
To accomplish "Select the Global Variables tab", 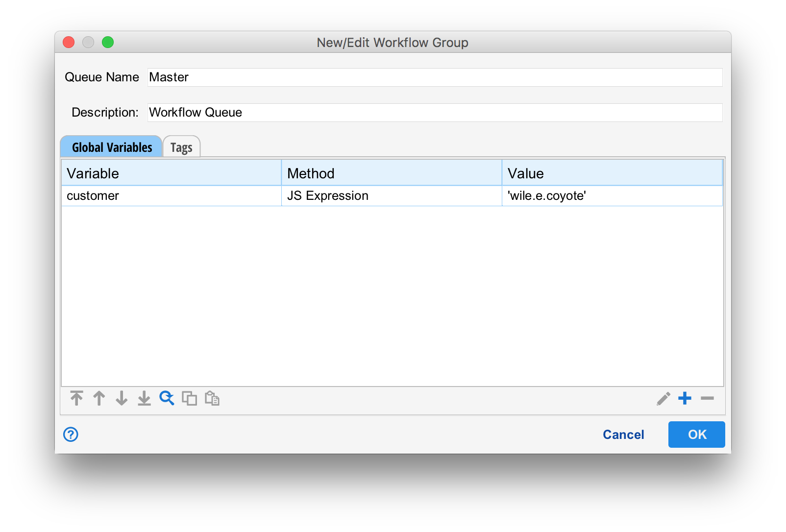I will (112, 146).
